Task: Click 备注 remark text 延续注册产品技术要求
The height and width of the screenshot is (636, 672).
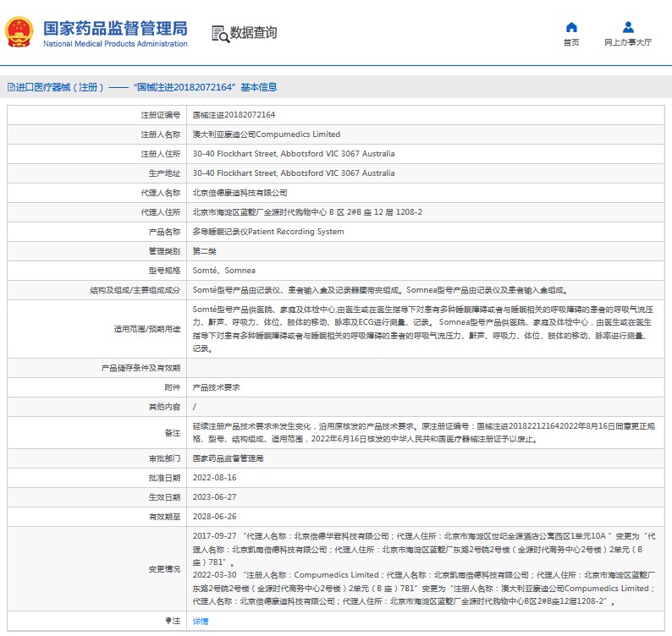Action: point(423,432)
